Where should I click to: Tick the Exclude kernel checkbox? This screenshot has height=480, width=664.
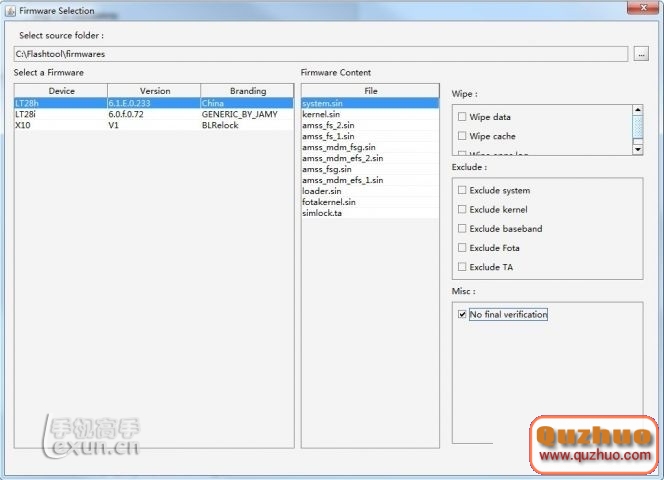tap(462, 209)
